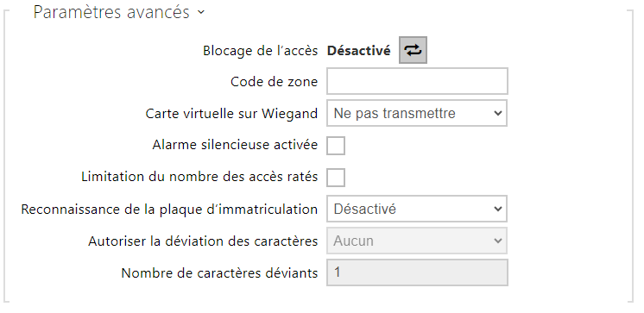Tick the Limitation du nombre des accès ratés checkbox
Image resolution: width=644 pixels, height=313 pixels.
(x=336, y=178)
